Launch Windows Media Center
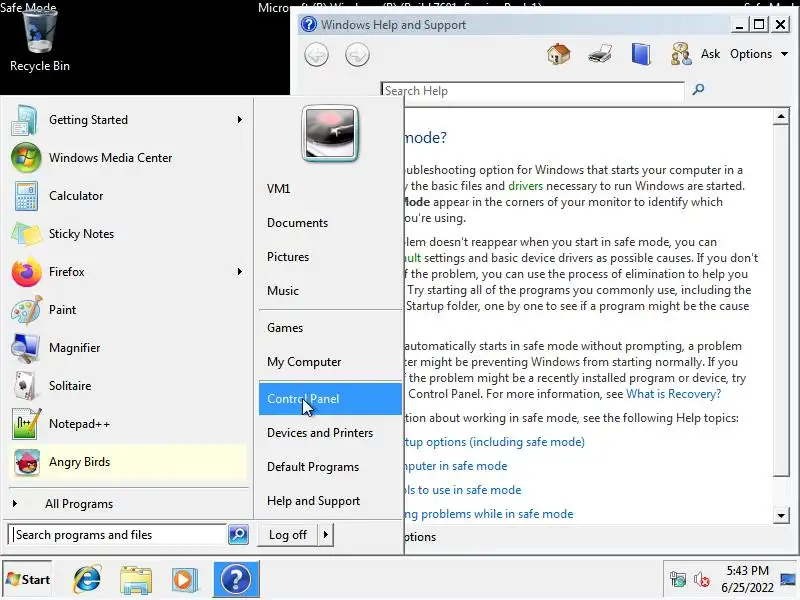800x600 pixels. point(128,158)
